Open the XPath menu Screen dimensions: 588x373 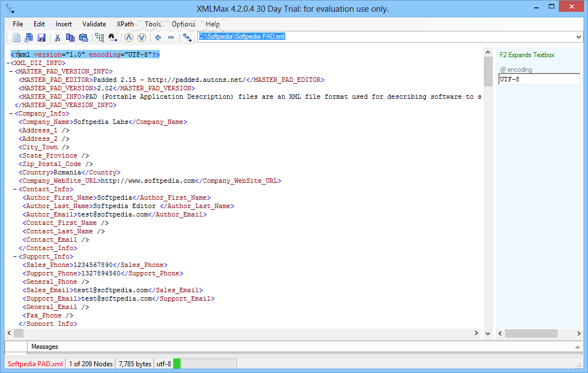(x=125, y=24)
